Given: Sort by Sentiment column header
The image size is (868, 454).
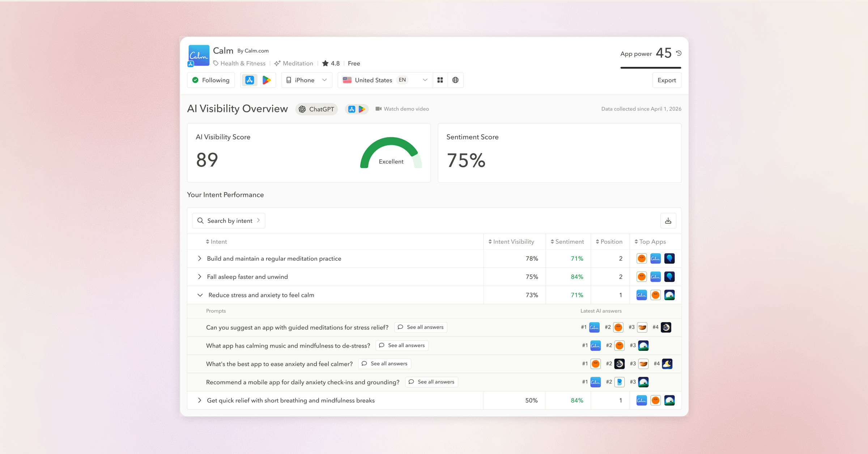Looking at the screenshot, I should tap(567, 241).
